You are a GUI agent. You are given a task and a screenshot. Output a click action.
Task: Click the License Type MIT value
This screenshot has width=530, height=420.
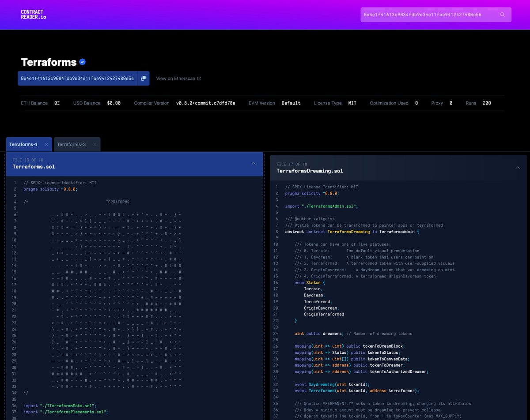352,103
